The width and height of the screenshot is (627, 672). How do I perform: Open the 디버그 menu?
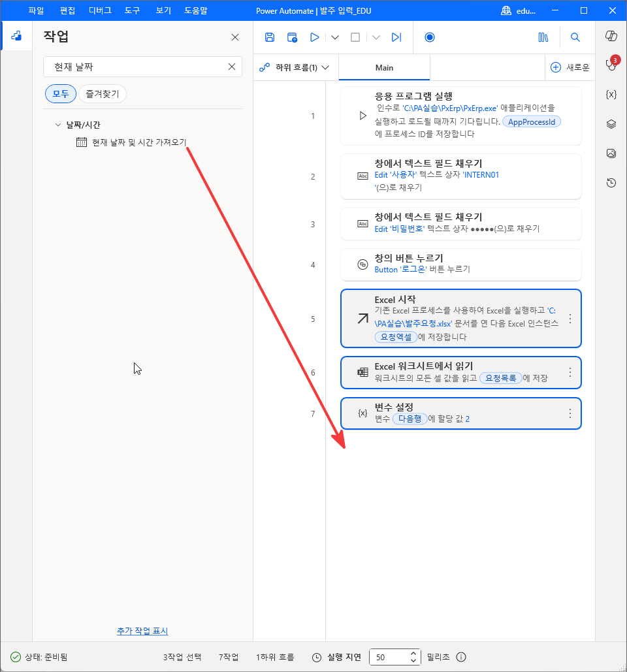(100, 10)
